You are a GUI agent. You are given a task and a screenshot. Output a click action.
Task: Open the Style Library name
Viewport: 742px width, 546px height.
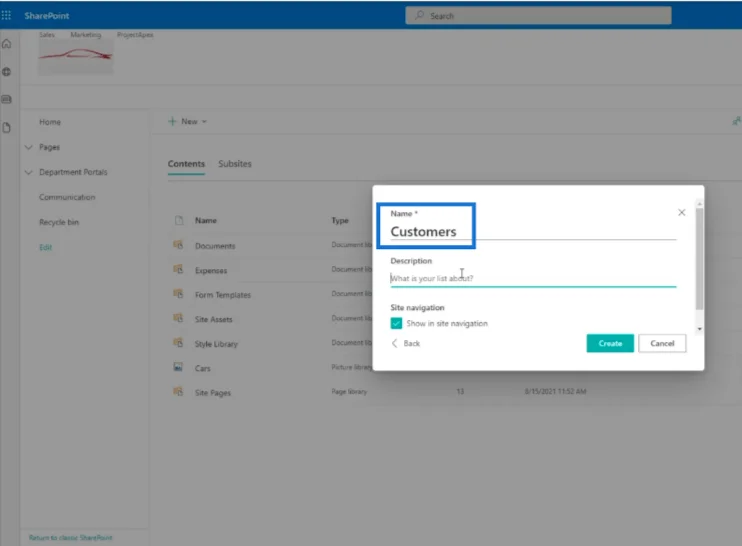click(x=216, y=344)
